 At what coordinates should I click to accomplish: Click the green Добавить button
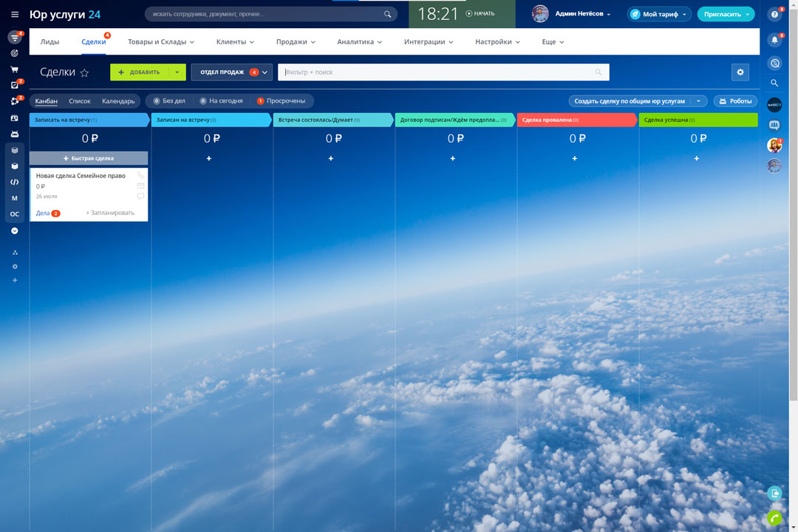(140, 72)
